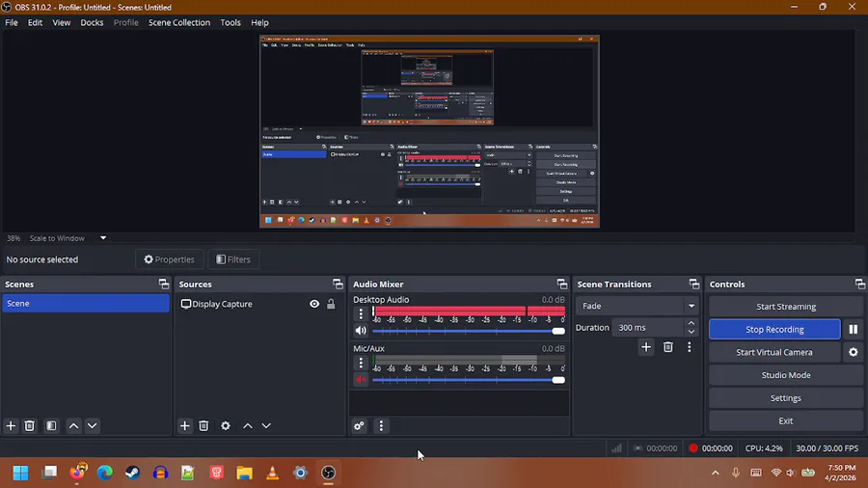Open source properties gear in Sources panel
The width and height of the screenshot is (868, 488).
[226, 425]
